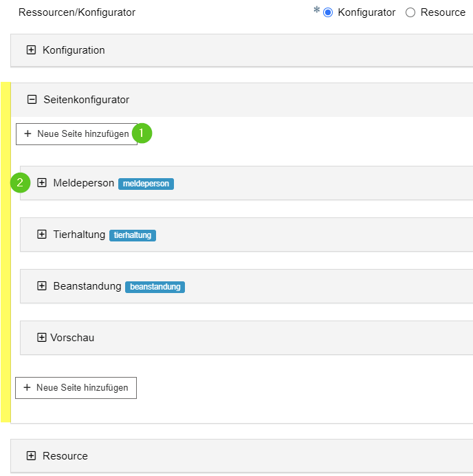
Task: Select the Resource radio button
Action: 410,12
